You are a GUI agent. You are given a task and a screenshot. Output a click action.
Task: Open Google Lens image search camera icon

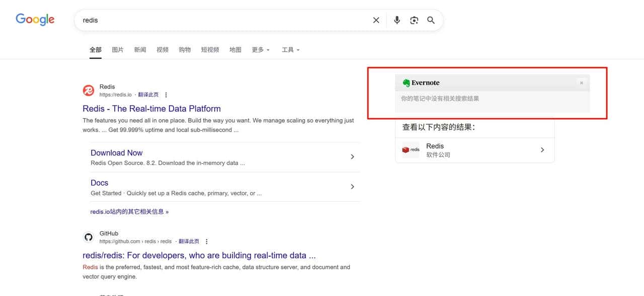[414, 20]
